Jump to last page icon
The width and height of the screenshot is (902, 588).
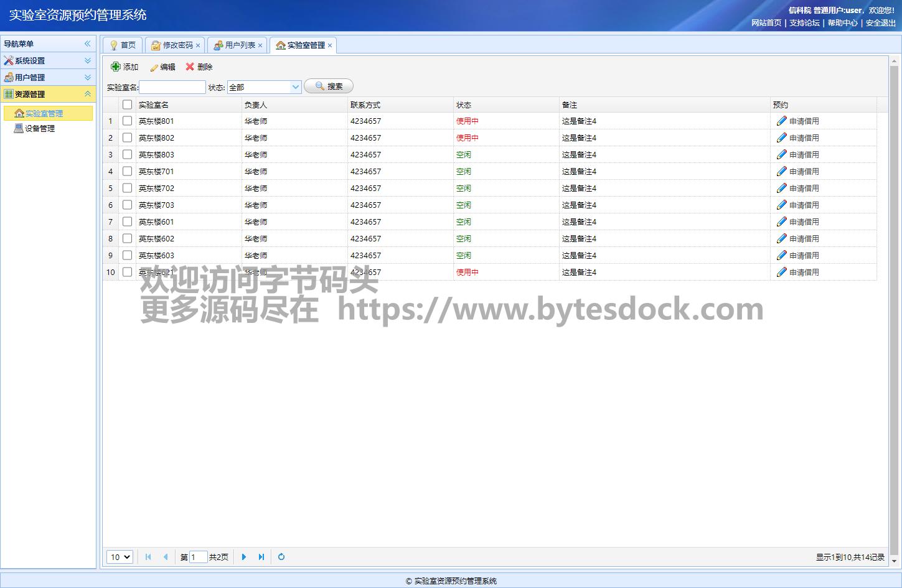point(261,557)
